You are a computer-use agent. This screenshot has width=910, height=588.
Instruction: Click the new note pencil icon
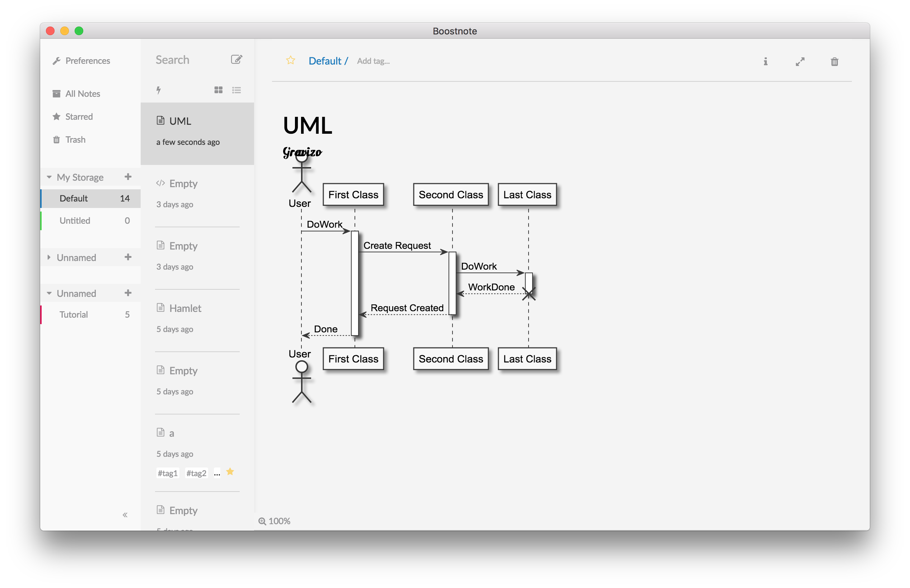(x=236, y=60)
